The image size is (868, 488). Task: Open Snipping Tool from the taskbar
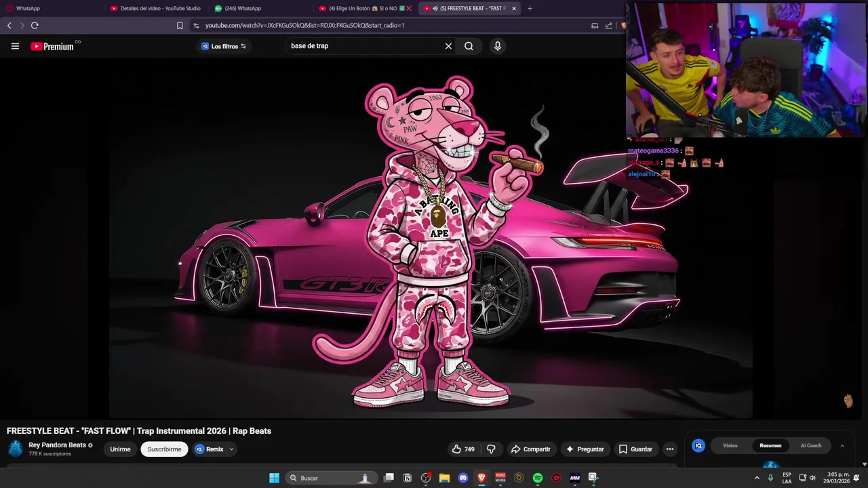tap(593, 478)
